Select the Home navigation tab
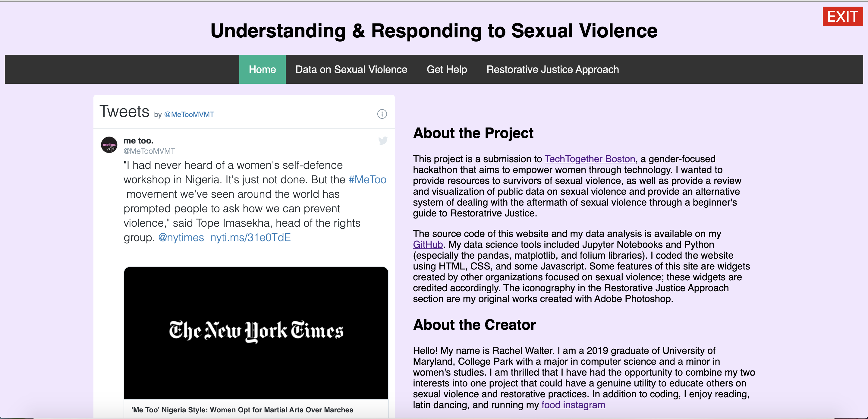The image size is (868, 419). (262, 69)
